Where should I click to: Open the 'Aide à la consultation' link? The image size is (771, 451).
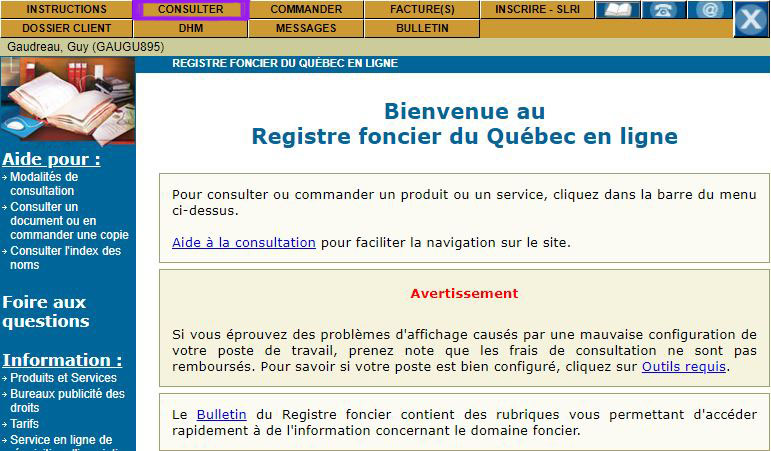pos(243,243)
